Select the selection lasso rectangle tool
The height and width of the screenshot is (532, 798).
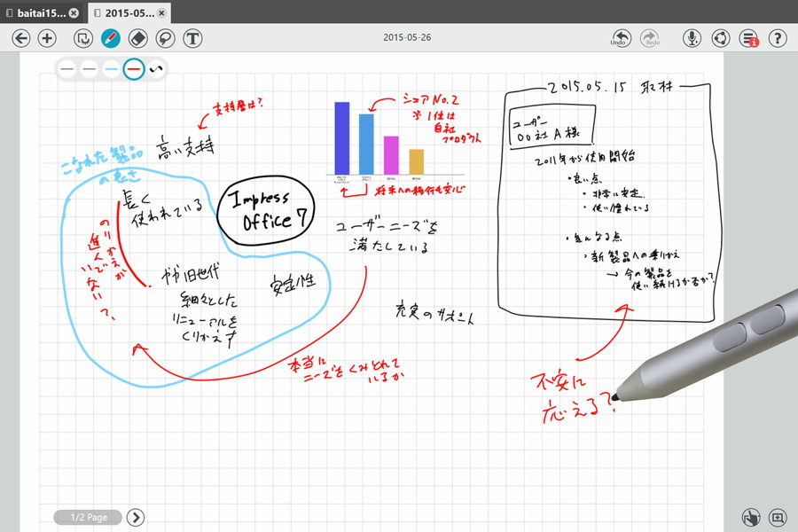83,38
